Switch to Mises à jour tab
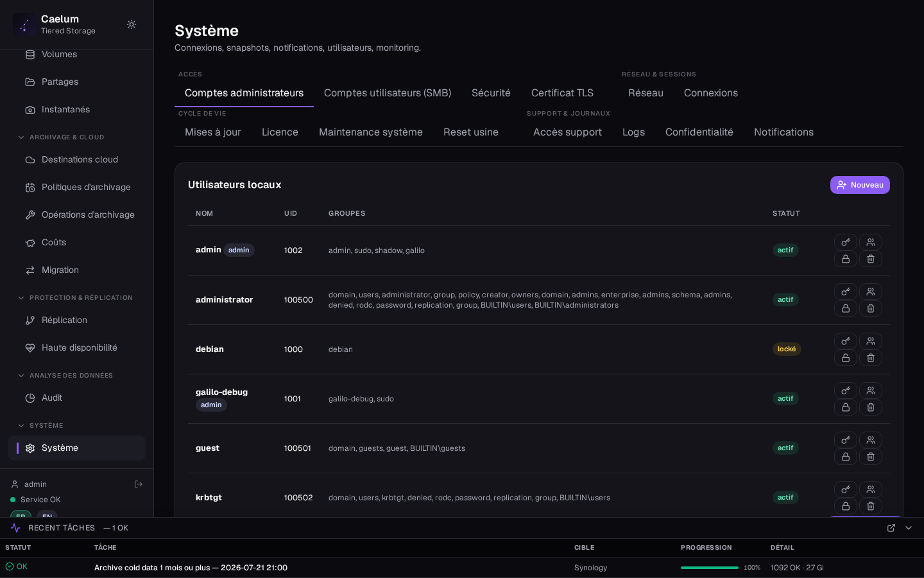Screen dimensions: 924x578 pos(213,132)
